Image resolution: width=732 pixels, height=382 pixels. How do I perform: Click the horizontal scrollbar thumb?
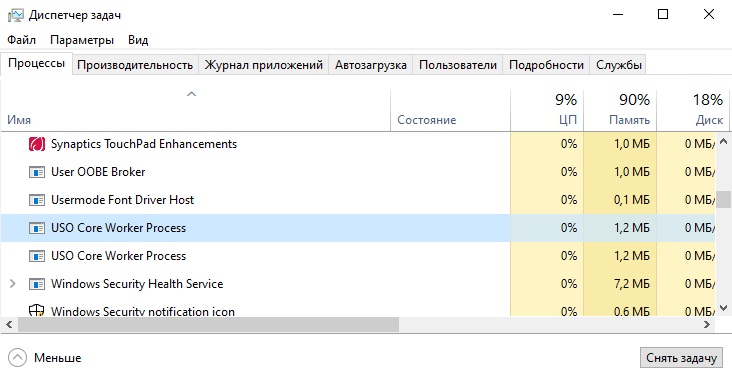point(209,325)
